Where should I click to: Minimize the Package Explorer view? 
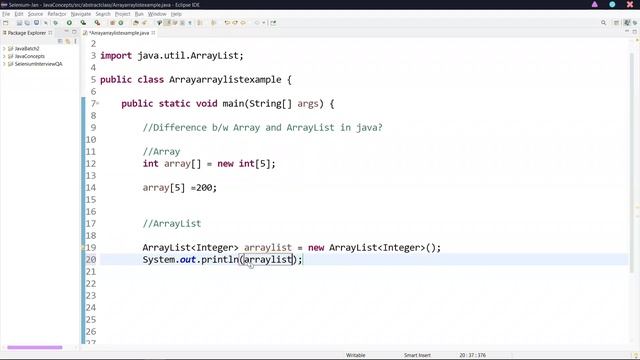point(66,32)
